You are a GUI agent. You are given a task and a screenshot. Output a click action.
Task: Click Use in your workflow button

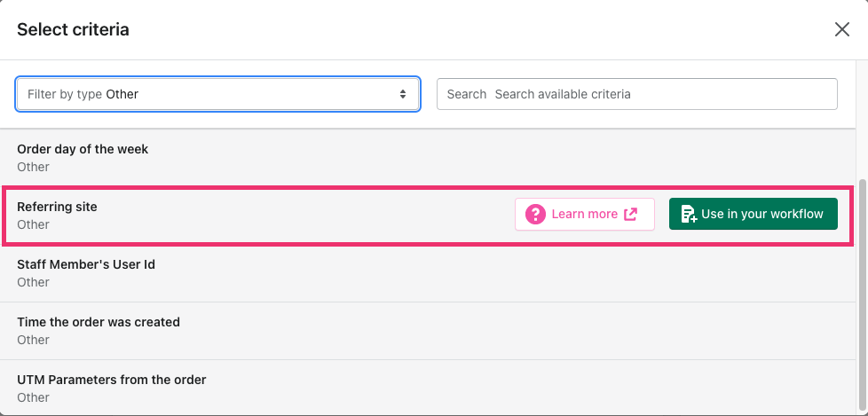(x=754, y=214)
